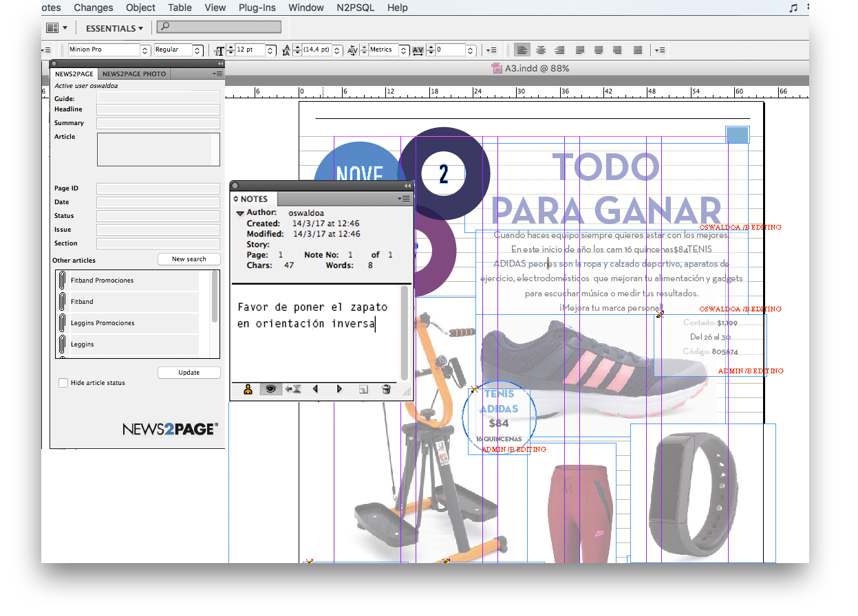Viewport: 858px width, 616px height.
Task: Select the NEWS2PAGE tab
Action: pos(74,74)
